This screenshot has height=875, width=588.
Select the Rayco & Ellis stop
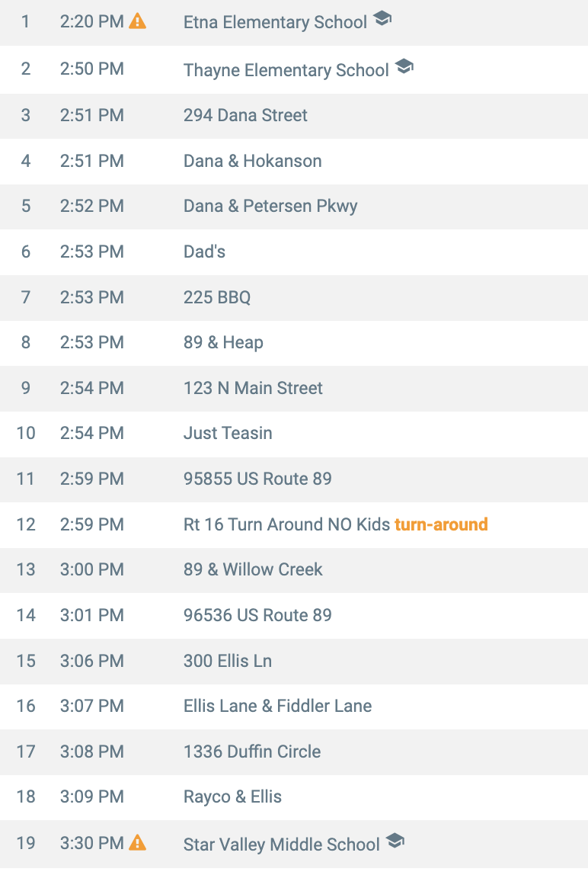coord(232,797)
